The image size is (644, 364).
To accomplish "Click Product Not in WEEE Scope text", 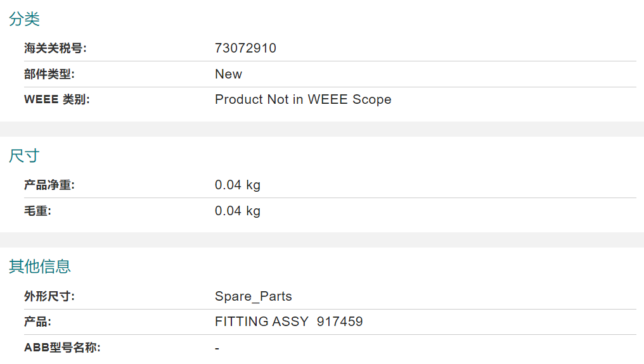I will pyautogui.click(x=303, y=99).
